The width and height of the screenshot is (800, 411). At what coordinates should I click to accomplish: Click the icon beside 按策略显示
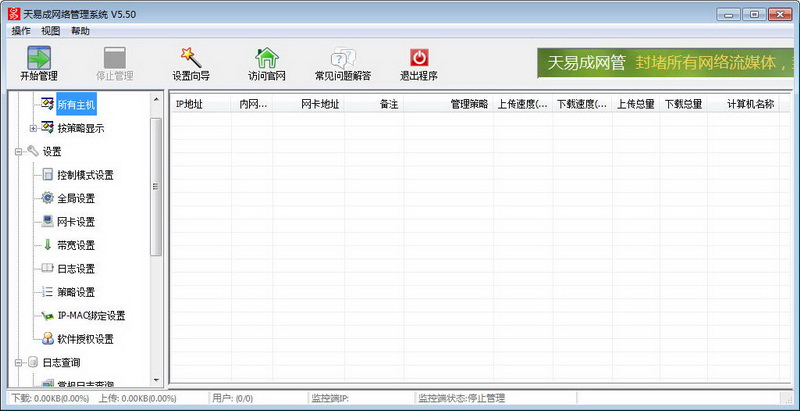(47, 127)
